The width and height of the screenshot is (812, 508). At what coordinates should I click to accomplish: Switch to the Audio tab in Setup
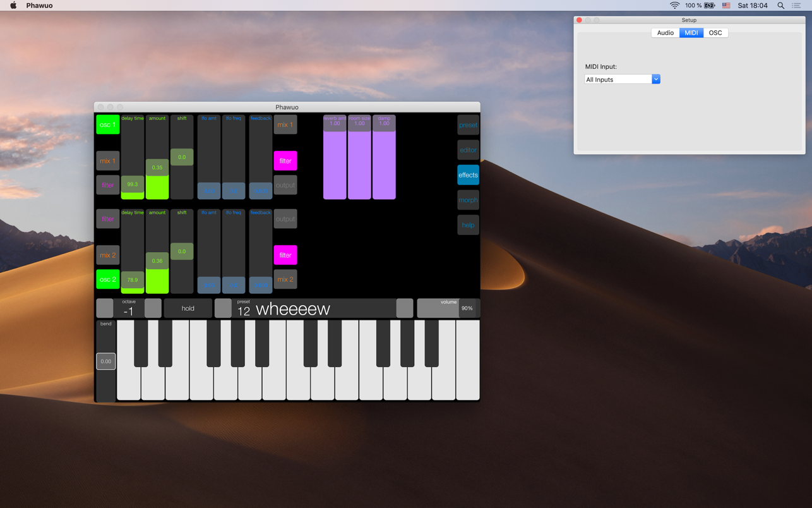pos(665,33)
